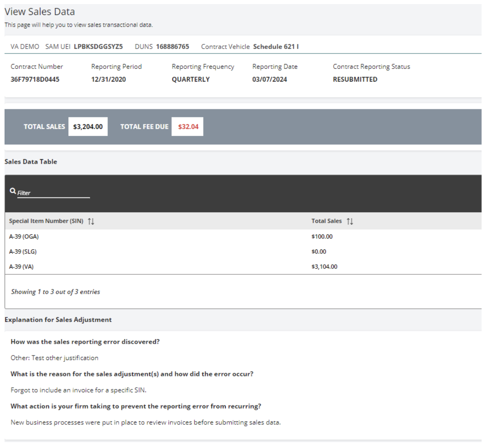Select the A-39 (SLG) row
Viewport: 482px width, 448px height.
point(243,252)
